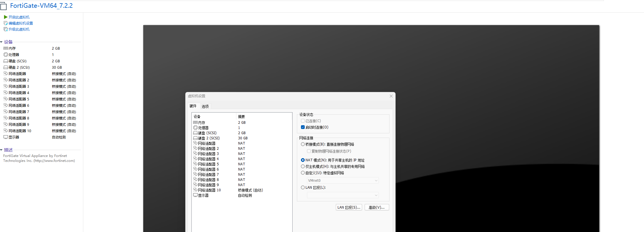Select the 桥接模式(B) radio button
Image resolution: width=644 pixels, height=232 pixels.
[303, 144]
